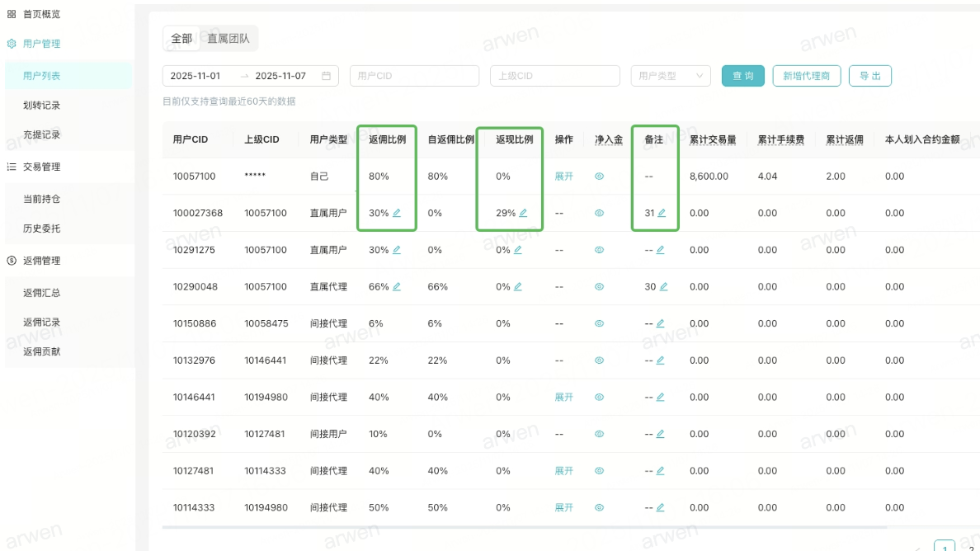The height and width of the screenshot is (551, 980).
Task: Edit rebate ratio 66% for user 10290048
Action: tap(397, 287)
